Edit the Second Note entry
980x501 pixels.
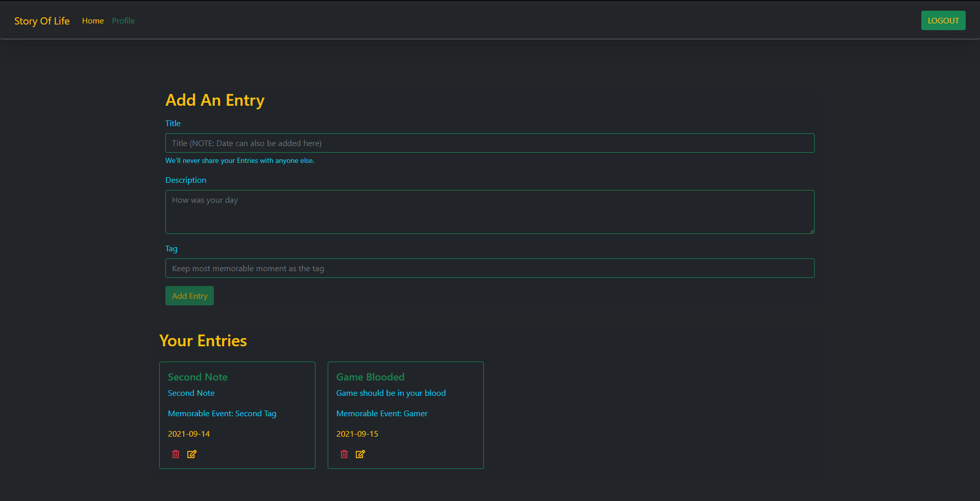pos(192,454)
